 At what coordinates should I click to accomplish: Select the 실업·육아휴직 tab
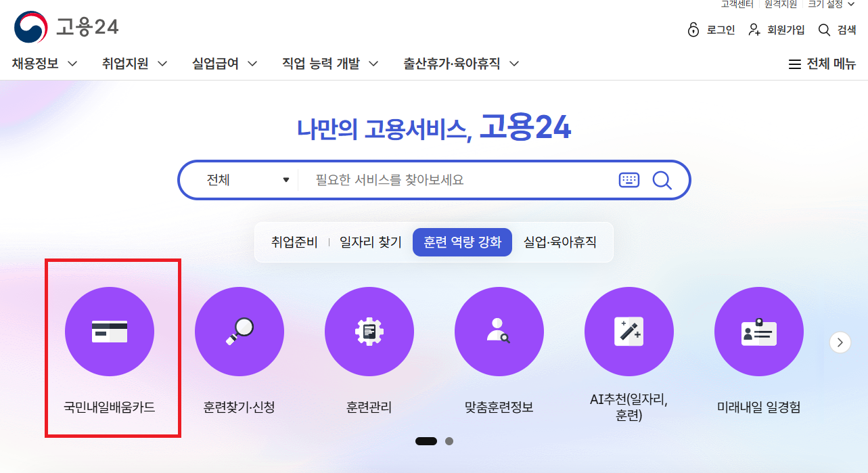[x=560, y=242]
